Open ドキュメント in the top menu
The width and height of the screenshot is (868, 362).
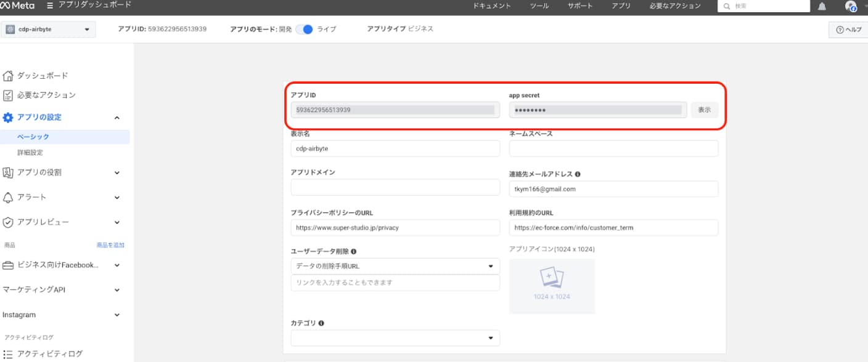pyautogui.click(x=492, y=6)
